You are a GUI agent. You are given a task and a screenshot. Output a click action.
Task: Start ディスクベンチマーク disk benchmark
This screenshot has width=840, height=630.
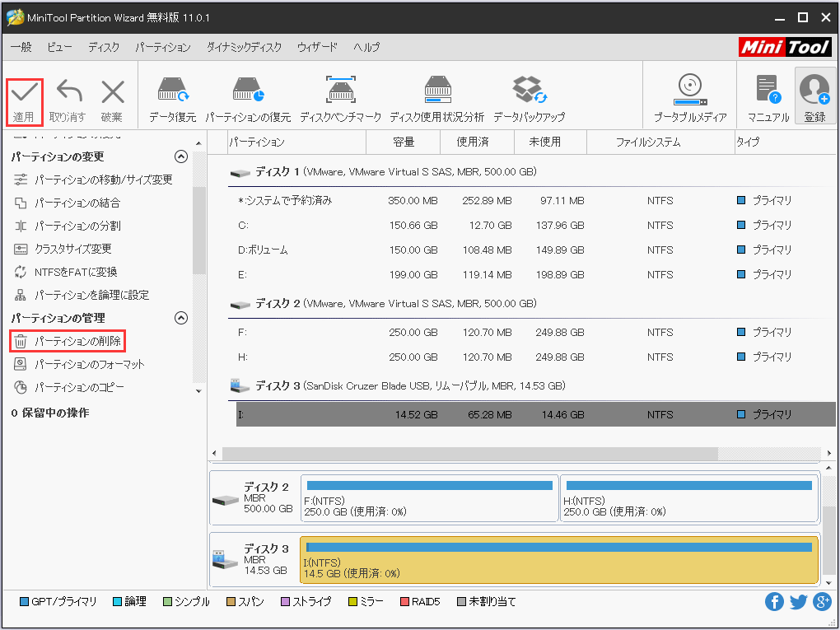point(340,100)
